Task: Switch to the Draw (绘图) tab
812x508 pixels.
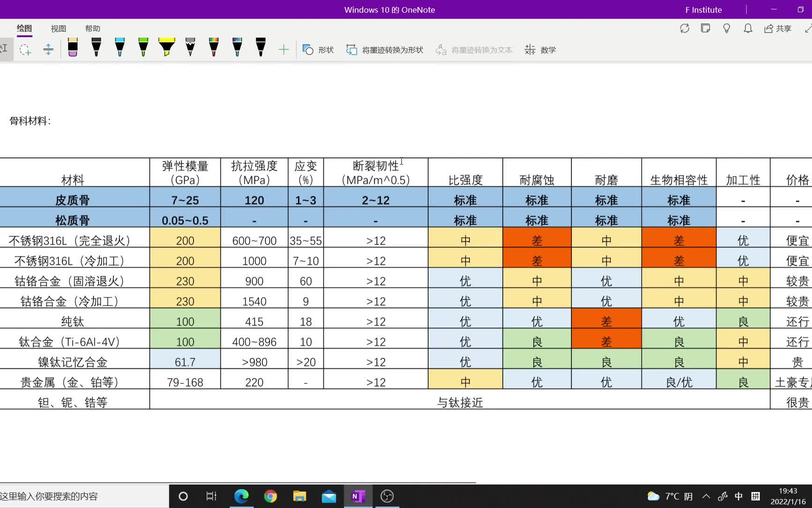Action: 24,29
